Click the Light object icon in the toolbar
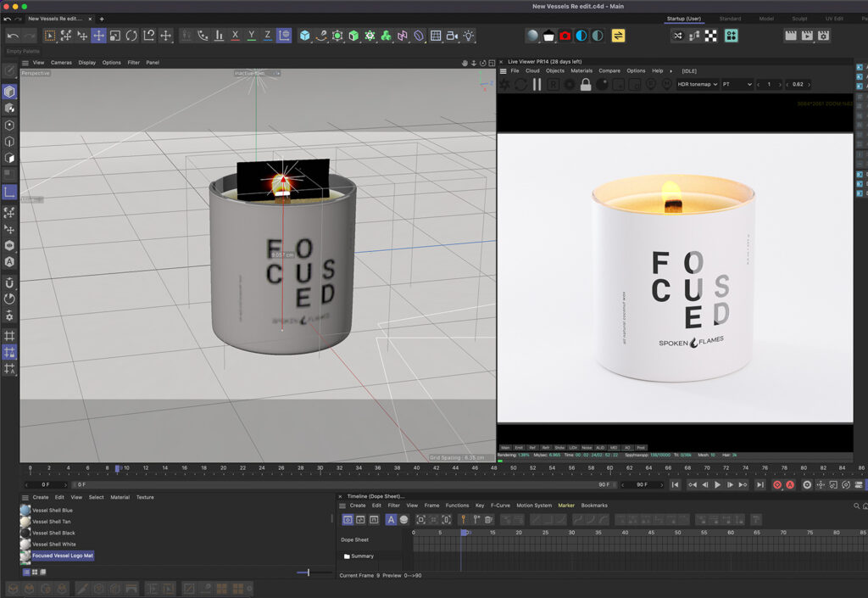 tap(468, 36)
